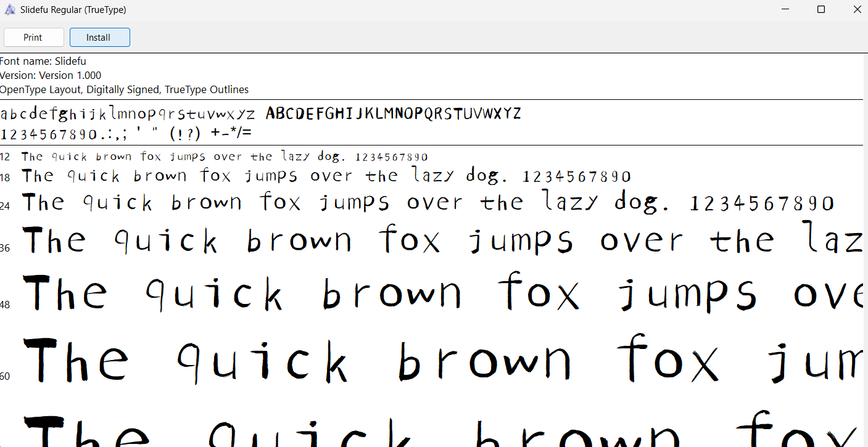The image size is (868, 447).
Task: Click the size 60 pangram sample
Action: (432, 361)
